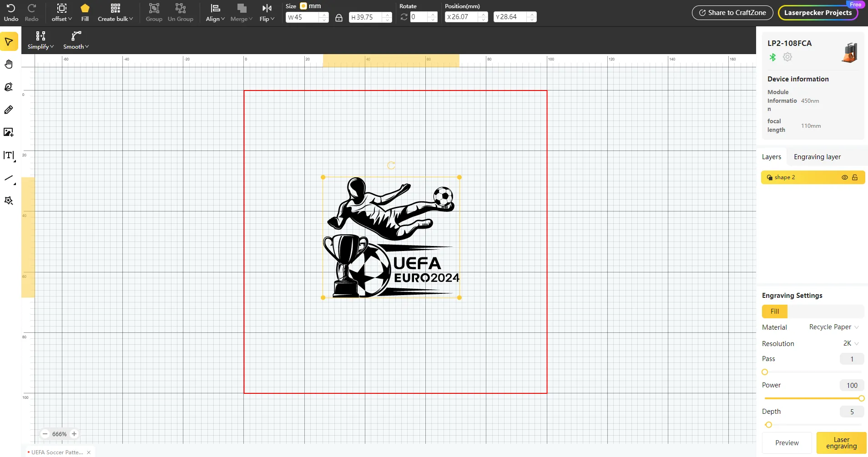Select the insert image tool
This screenshot has width=868, height=457.
[x=9, y=132]
